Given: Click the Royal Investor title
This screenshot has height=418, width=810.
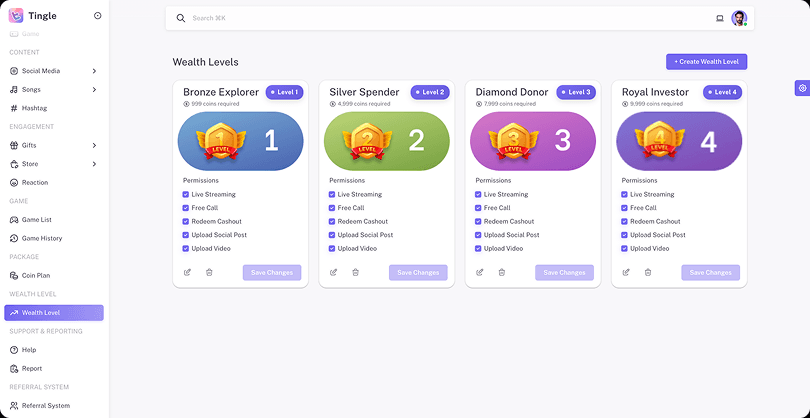Looking at the screenshot, I should coord(655,92).
